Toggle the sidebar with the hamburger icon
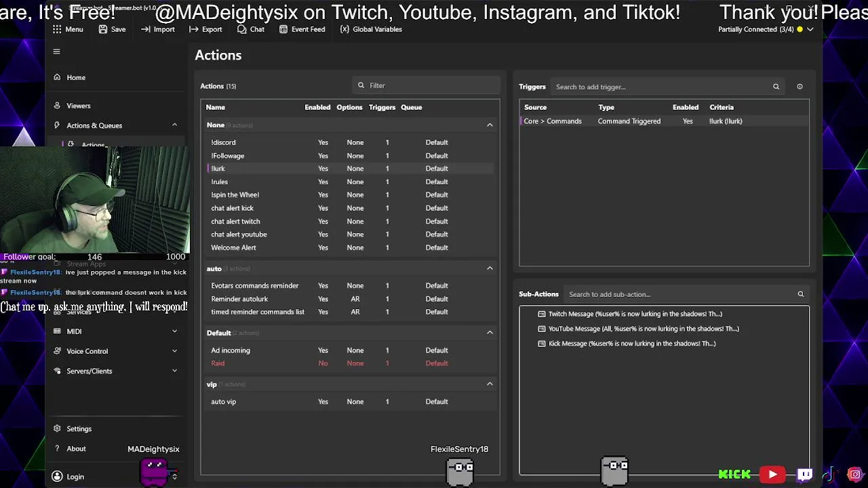The image size is (868, 488). coord(57,52)
